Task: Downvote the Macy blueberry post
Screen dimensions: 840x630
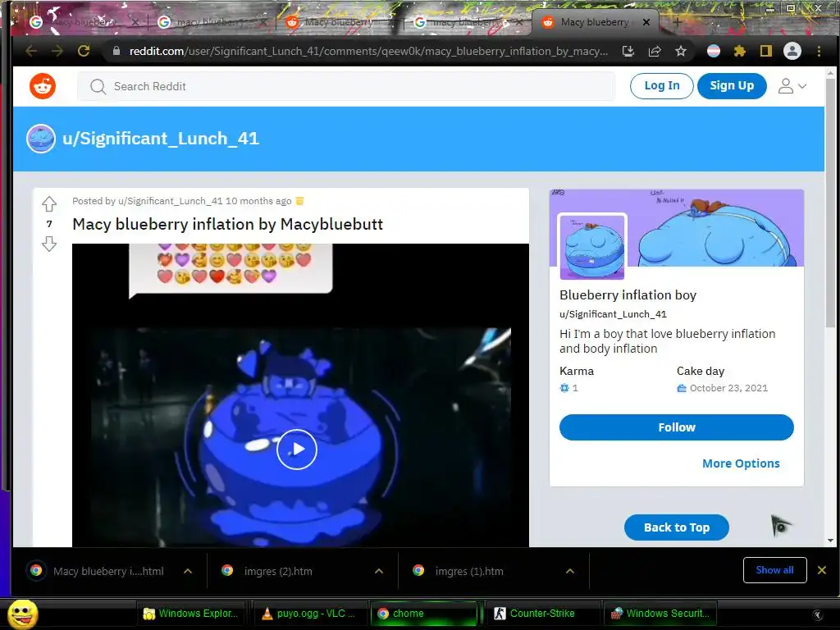Action: tap(48, 244)
